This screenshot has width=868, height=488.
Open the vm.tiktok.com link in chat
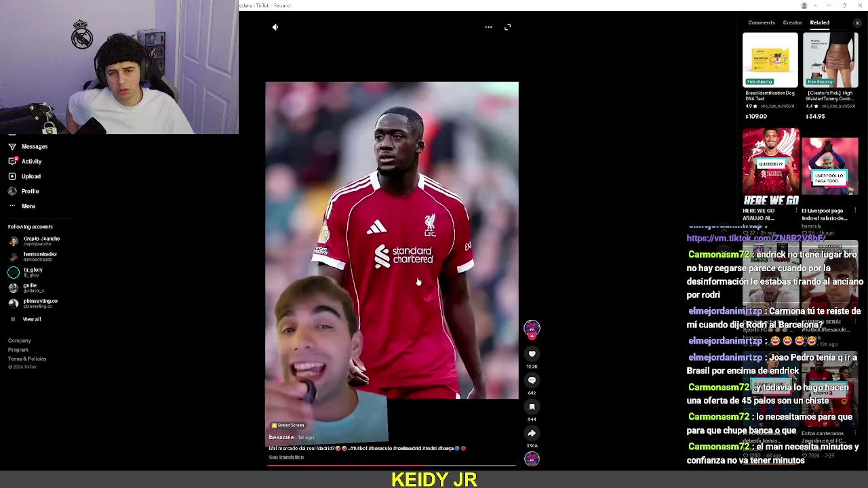pos(755,238)
